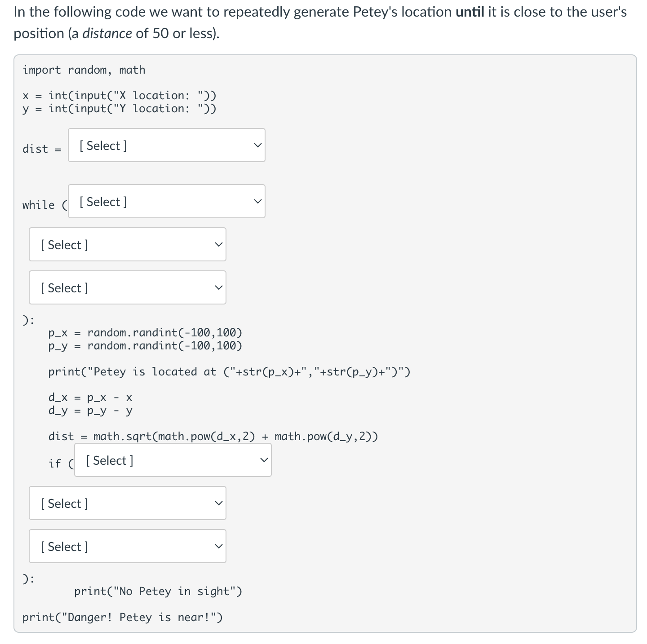
Task: Select the [Select] placeholder next to dist =
Action: (102, 146)
